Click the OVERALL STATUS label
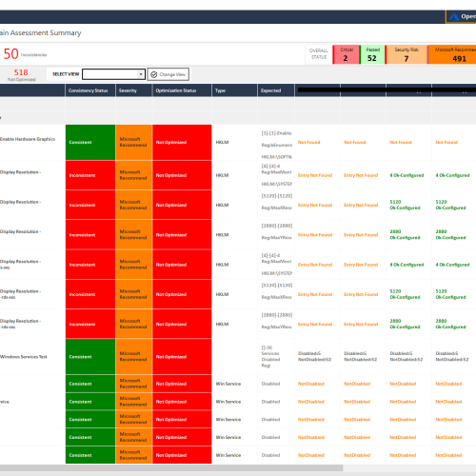 [319, 54]
